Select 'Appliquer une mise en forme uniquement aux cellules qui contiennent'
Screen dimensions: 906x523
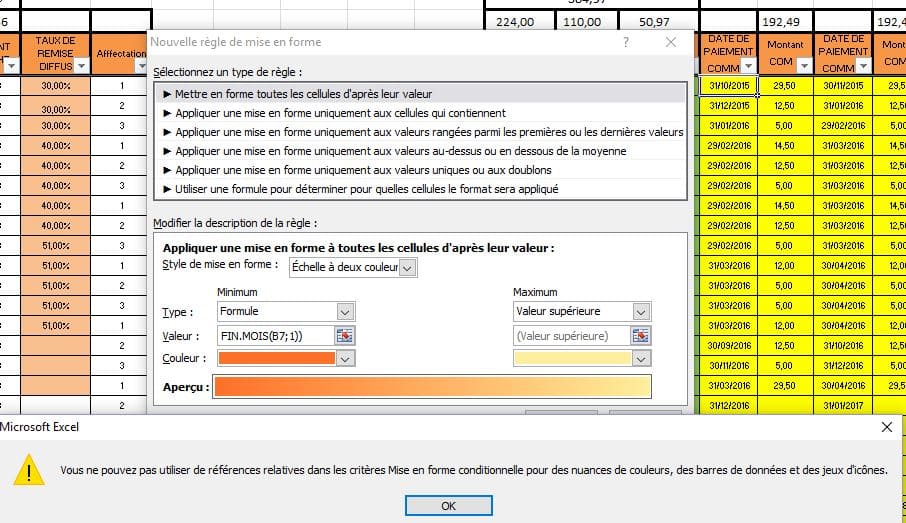coord(420,113)
